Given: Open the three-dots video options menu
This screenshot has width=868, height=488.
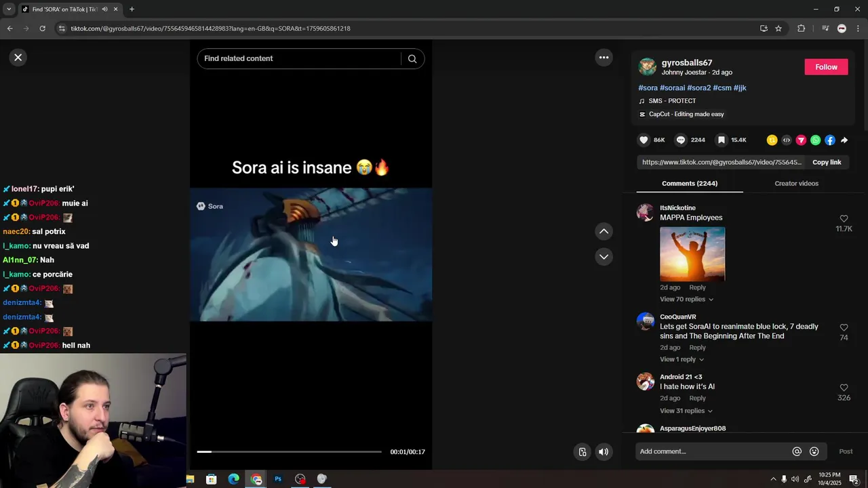Looking at the screenshot, I should [x=604, y=58].
